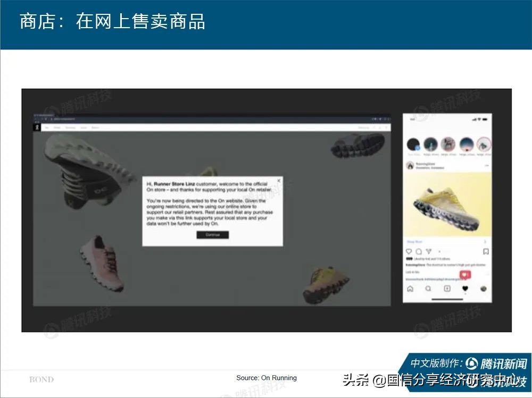Open the shopping bag icon in the On navbar
Image resolution: width=532 pixels, height=398 pixels.
point(380,128)
